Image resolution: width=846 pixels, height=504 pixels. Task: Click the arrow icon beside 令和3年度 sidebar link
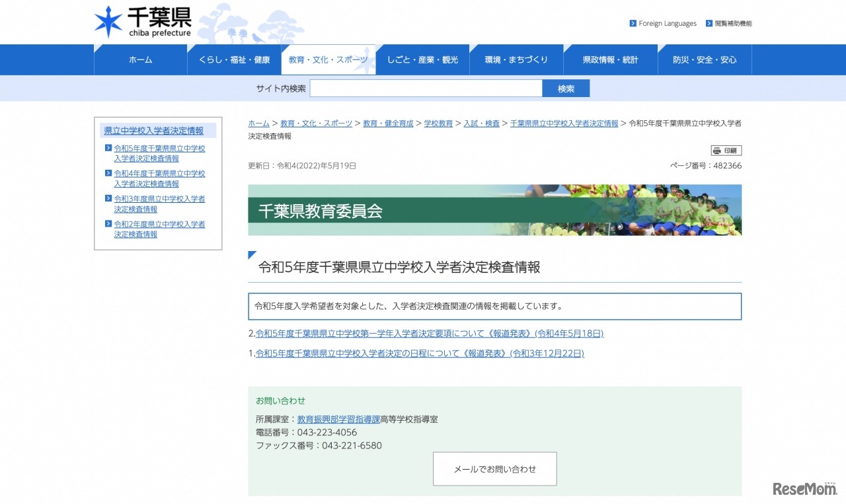[110, 199]
